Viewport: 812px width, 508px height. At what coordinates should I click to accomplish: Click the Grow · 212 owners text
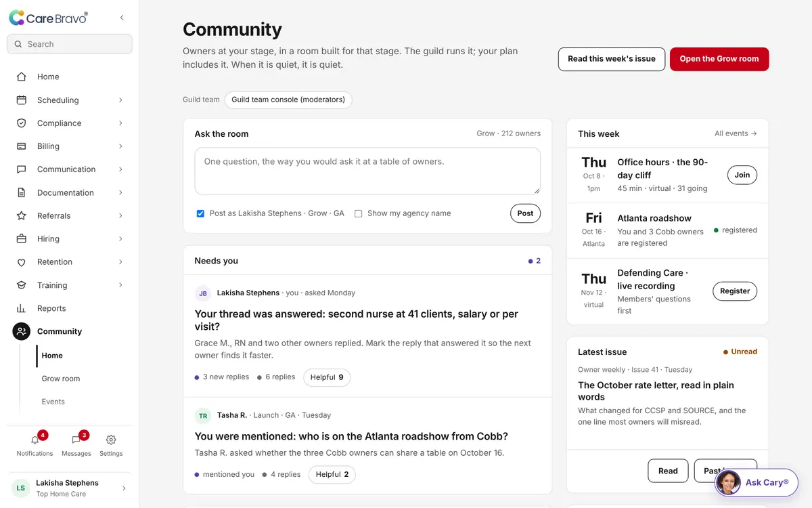508,133
